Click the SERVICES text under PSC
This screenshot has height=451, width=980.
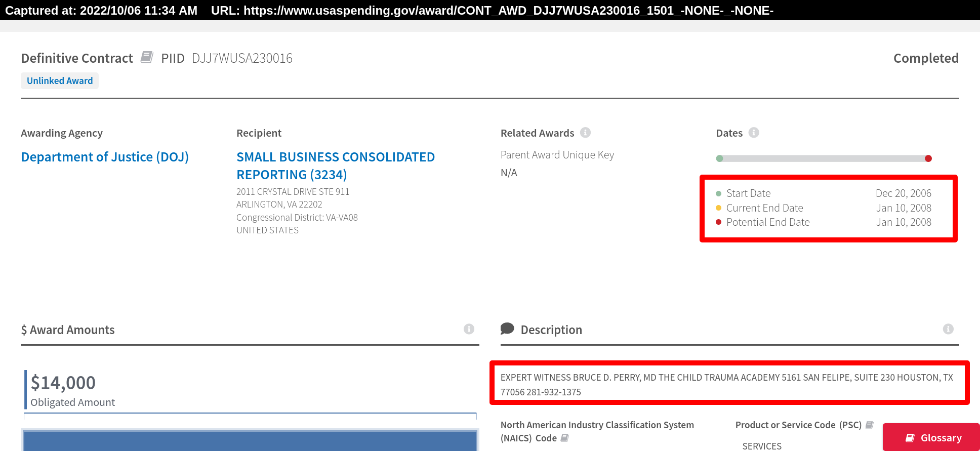762,446
